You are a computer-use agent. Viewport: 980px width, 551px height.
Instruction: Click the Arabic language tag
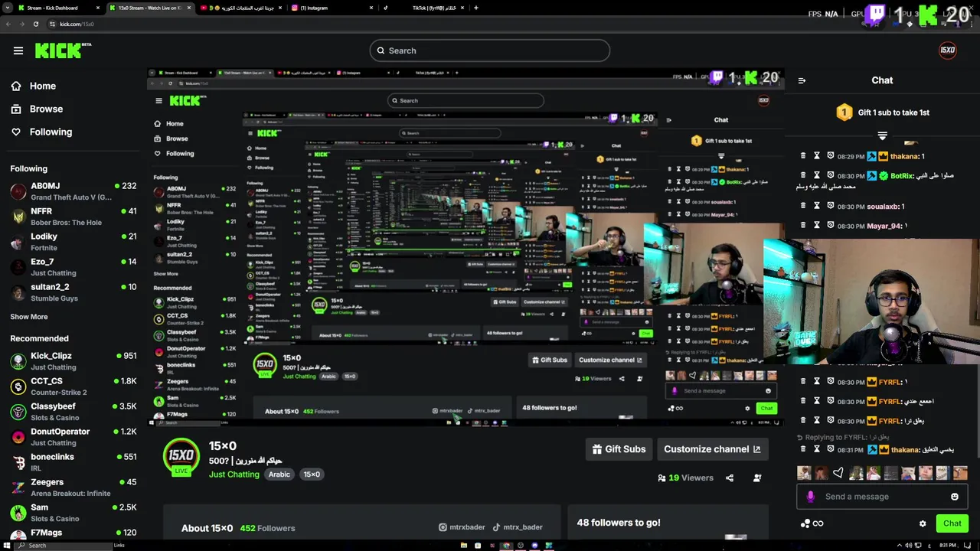coord(279,474)
